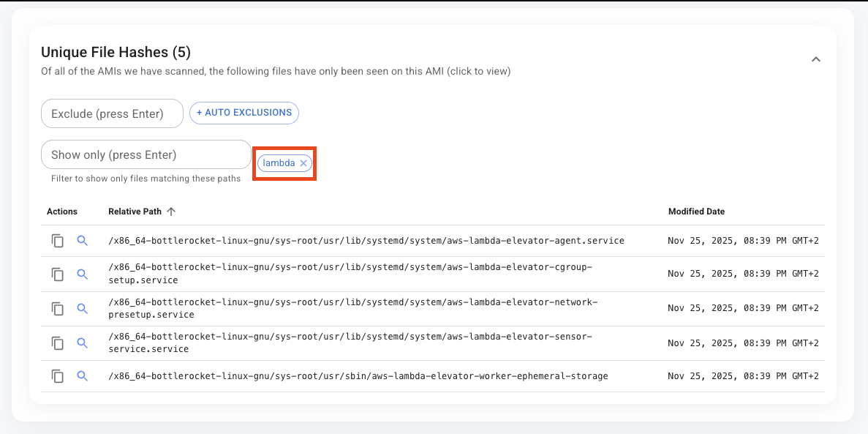
Task: Focus the Exclude filter input field
Action: (111, 113)
